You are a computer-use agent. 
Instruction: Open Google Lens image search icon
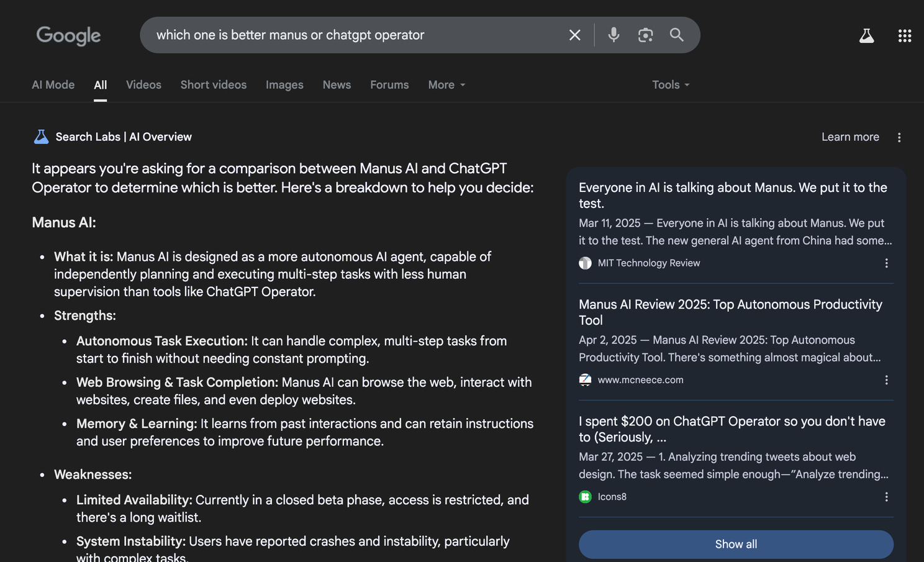(645, 35)
